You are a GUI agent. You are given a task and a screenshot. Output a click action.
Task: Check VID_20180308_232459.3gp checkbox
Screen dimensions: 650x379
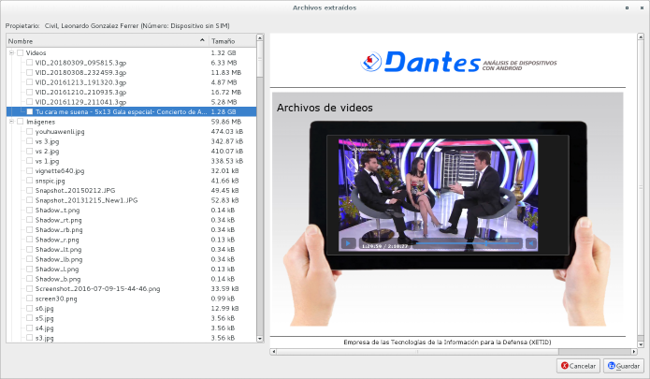pos(29,72)
